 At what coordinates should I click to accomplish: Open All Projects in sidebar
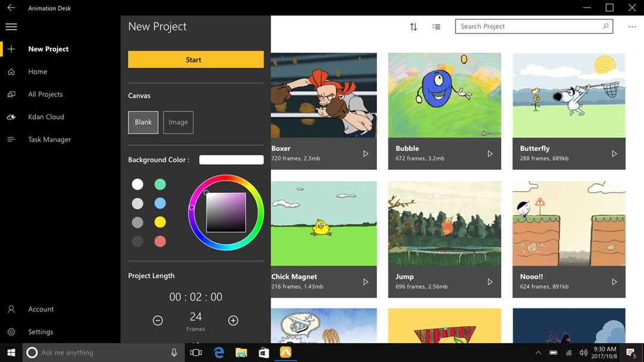pos(45,94)
